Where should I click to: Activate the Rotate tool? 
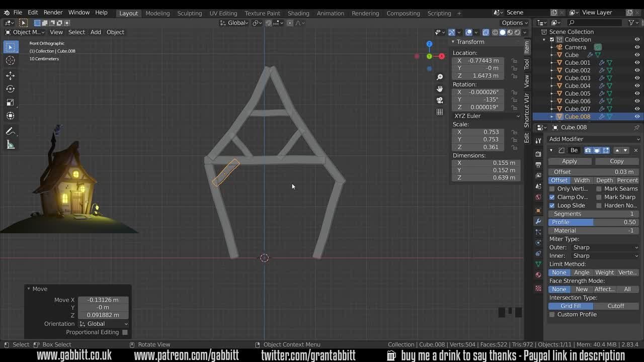pyautogui.click(x=10, y=89)
